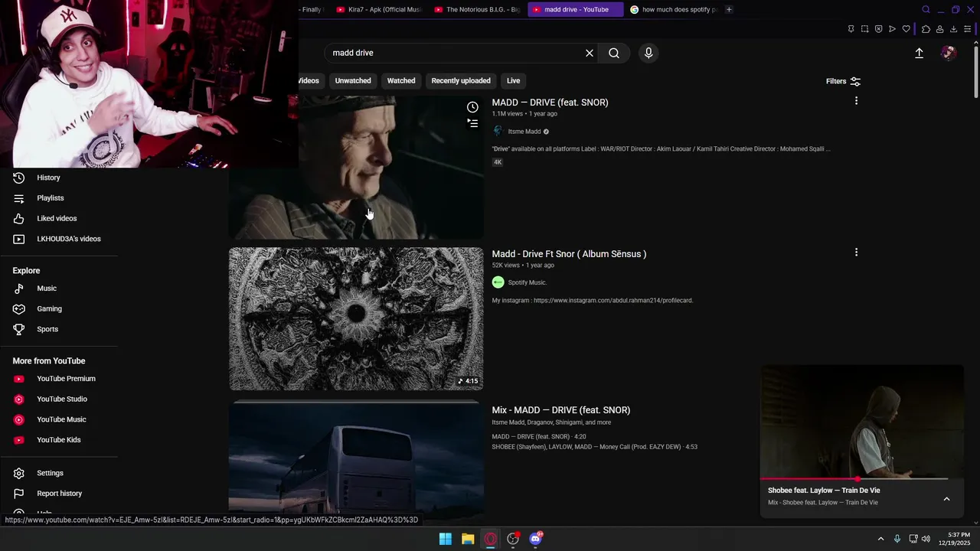Click the magnifier search button
Screen dimensions: 980x551
click(x=614, y=53)
